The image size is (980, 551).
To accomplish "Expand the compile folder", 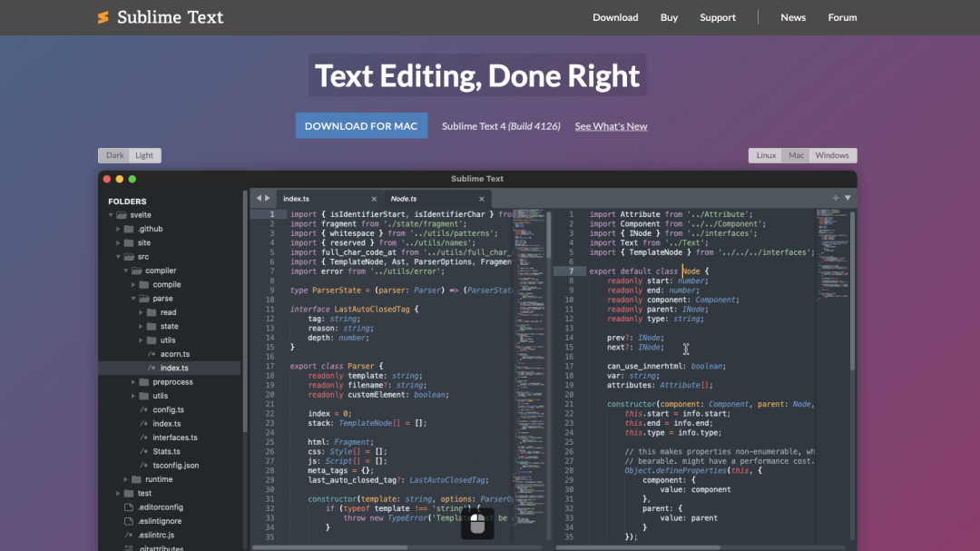I will [x=133, y=284].
